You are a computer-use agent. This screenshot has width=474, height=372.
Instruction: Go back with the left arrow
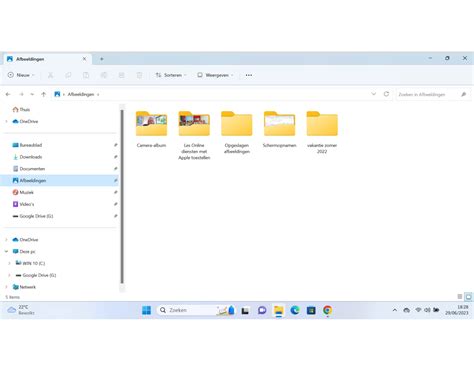pos(8,94)
